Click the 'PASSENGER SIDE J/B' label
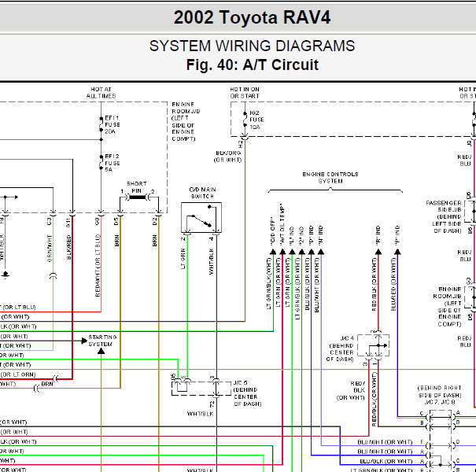 [x=444, y=206]
